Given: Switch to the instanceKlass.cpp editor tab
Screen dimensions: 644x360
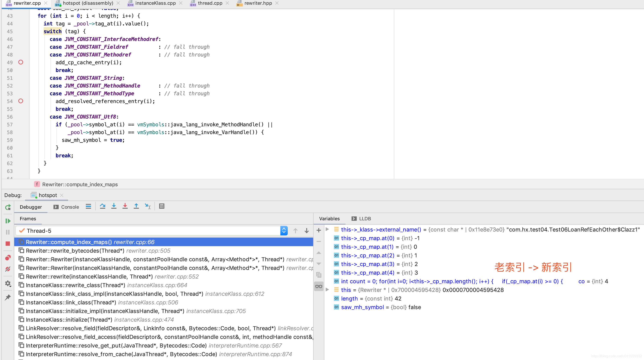Looking at the screenshot, I should coord(155,3).
